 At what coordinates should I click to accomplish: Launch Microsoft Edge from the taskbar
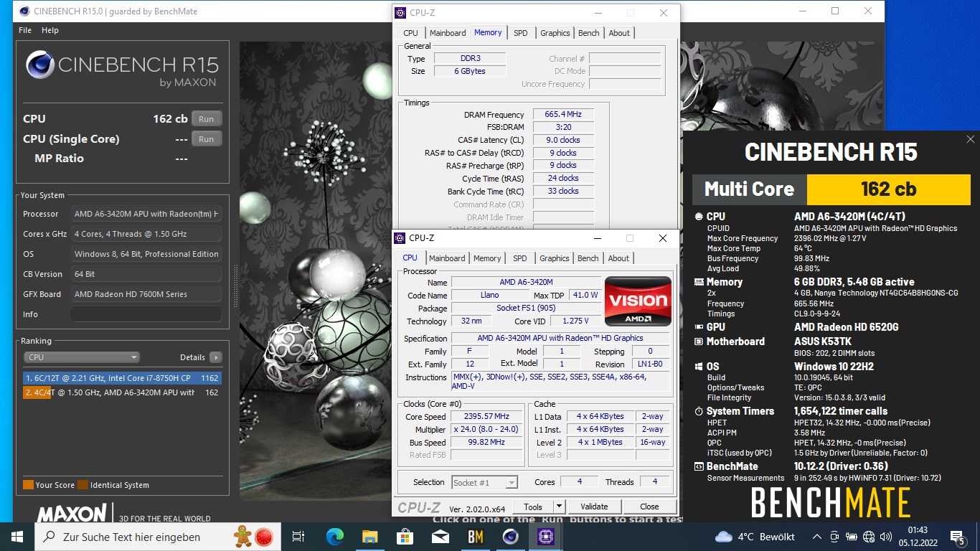tap(335, 536)
